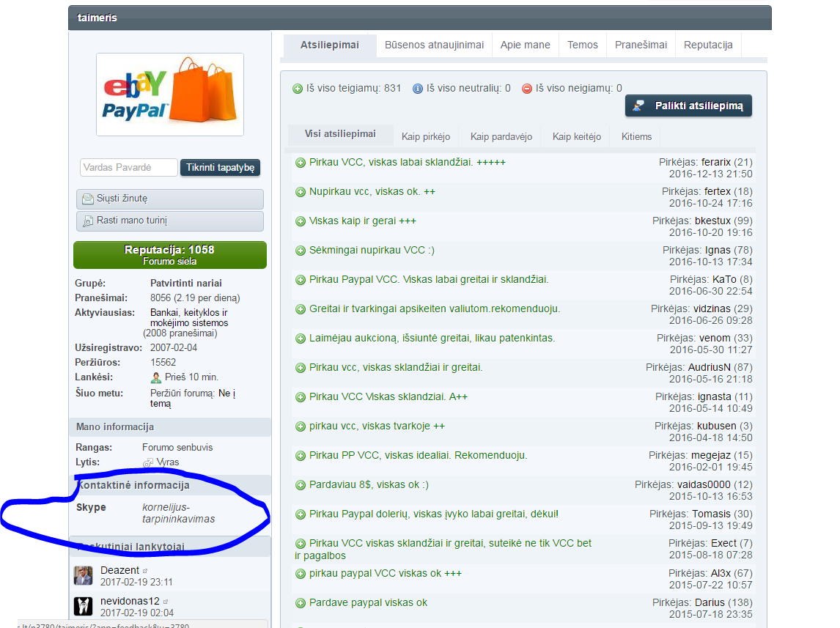Click 'Siųsti žinutę' to send a message

[170, 199]
